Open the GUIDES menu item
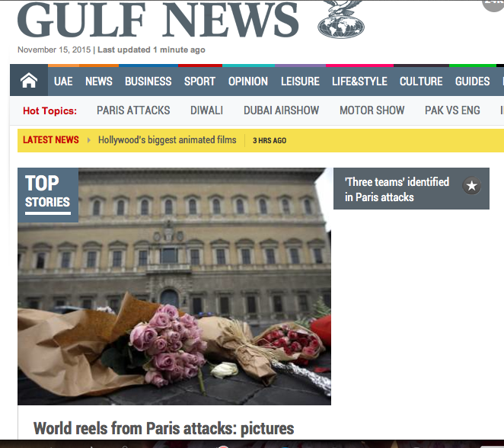The width and height of the screenshot is (504, 448). tap(472, 82)
